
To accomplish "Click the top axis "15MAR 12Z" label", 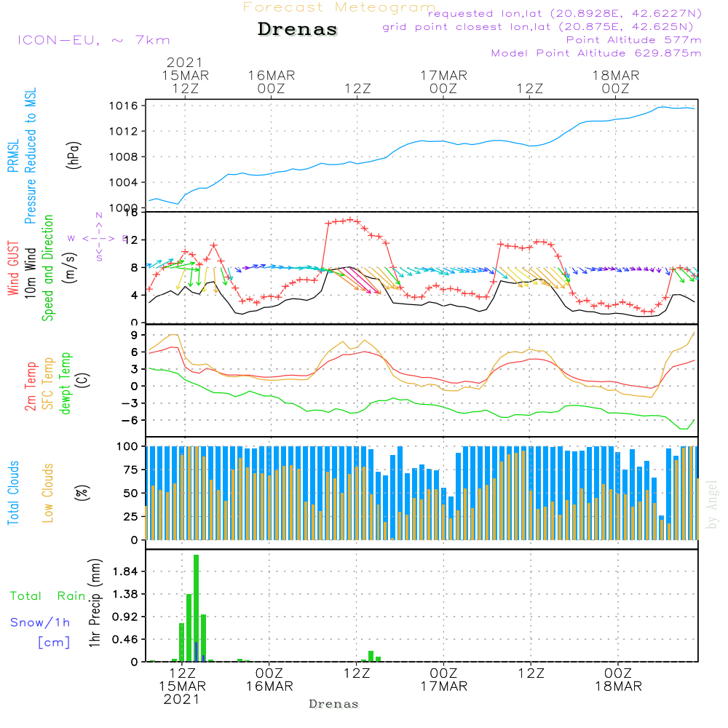I will point(185,82).
